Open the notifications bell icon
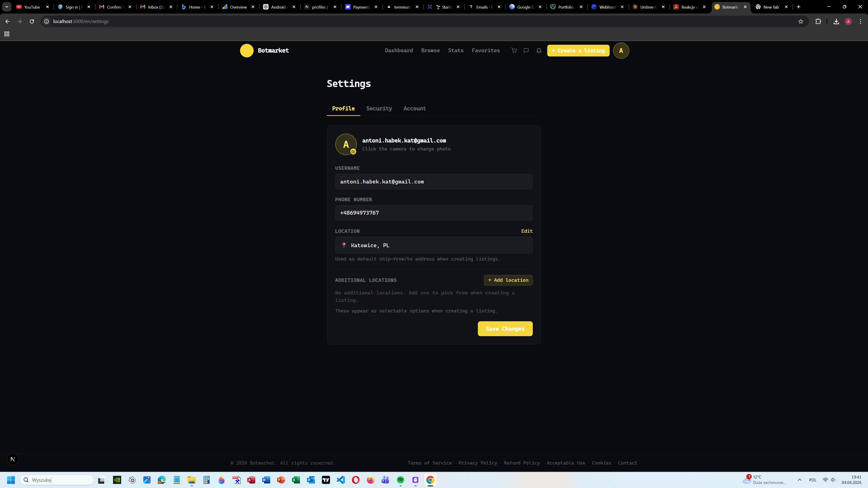The image size is (868, 488). [539, 51]
